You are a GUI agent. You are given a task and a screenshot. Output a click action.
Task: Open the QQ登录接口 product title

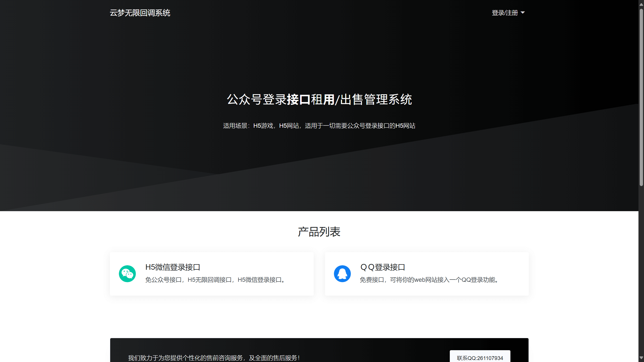[x=383, y=267]
